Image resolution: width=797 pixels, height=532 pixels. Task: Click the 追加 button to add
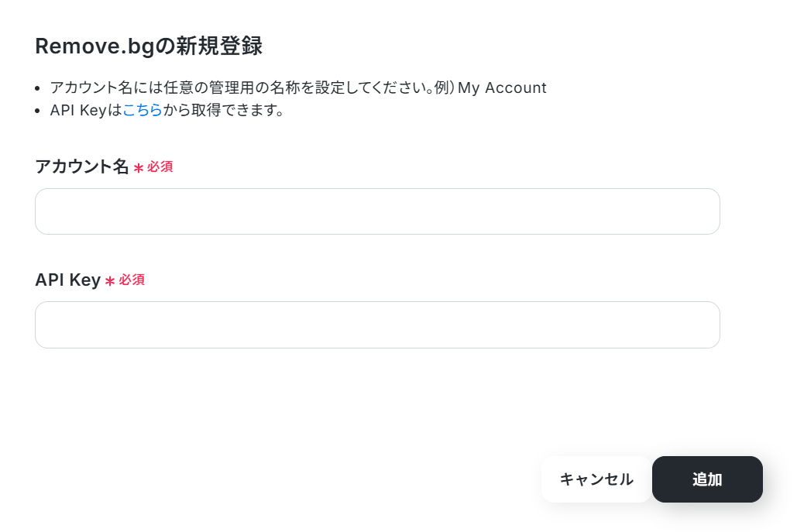(x=707, y=479)
